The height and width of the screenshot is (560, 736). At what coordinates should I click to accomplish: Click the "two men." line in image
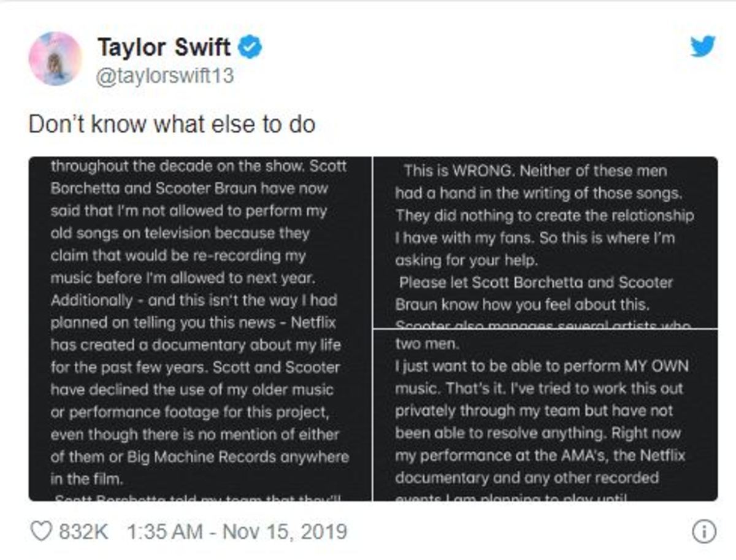(427, 343)
